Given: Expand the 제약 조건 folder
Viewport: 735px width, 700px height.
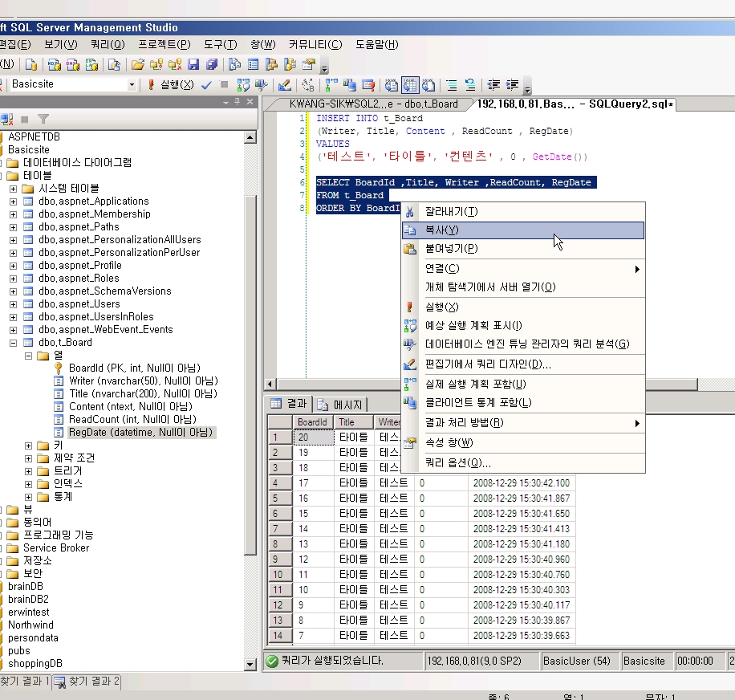Looking at the screenshot, I should (x=29, y=458).
